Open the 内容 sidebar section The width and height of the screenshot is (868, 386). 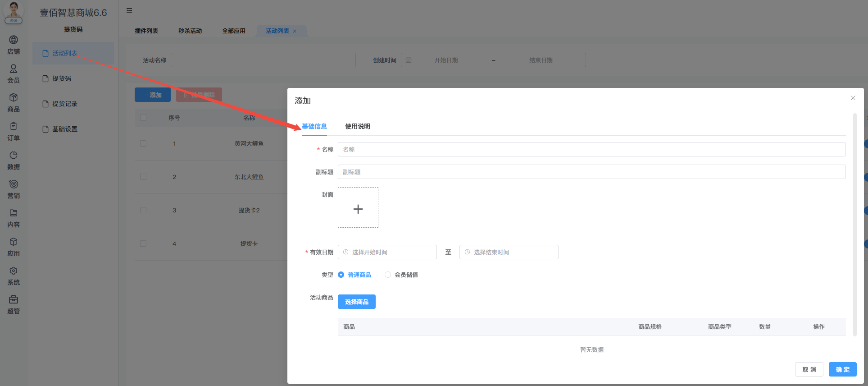coord(14,218)
